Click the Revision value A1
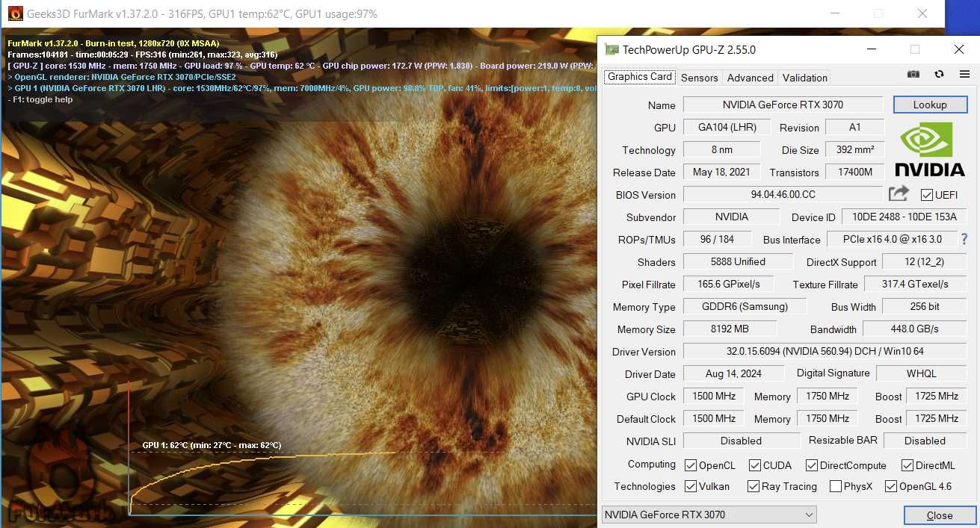The image size is (980, 528). 854,127
